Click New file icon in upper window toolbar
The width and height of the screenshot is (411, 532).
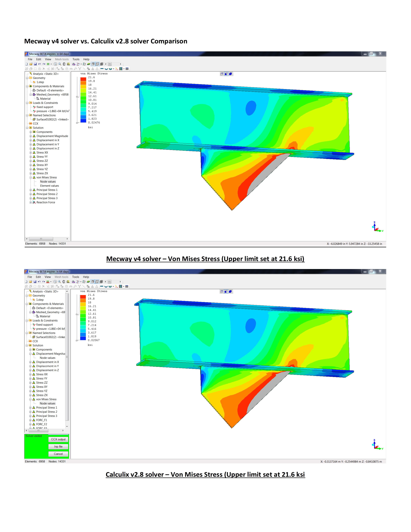[x=27, y=64]
